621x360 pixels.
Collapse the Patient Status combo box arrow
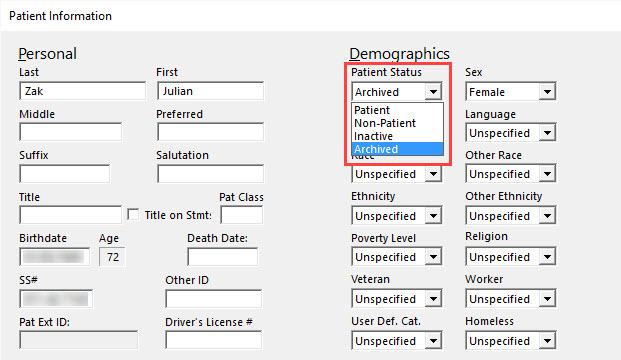[x=433, y=91]
